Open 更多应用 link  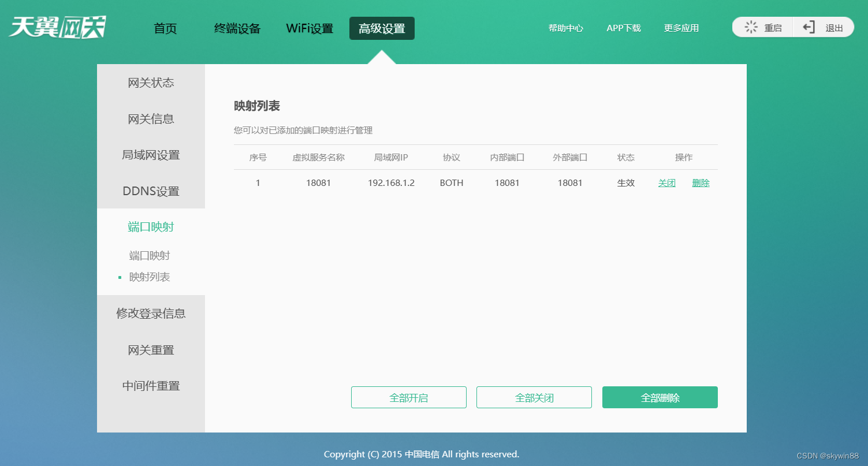(x=681, y=28)
